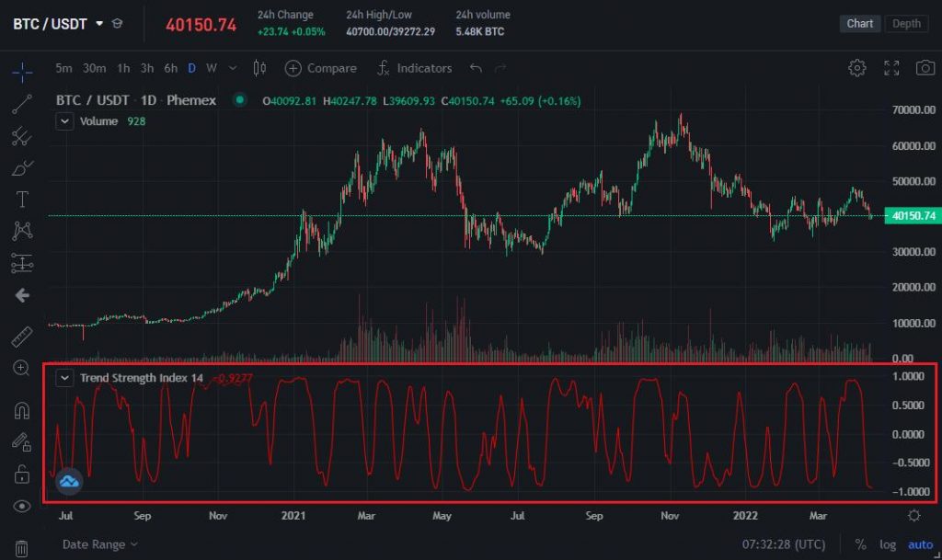Open the Long/Short Position tool
The height and width of the screenshot is (560, 942).
click(22, 264)
